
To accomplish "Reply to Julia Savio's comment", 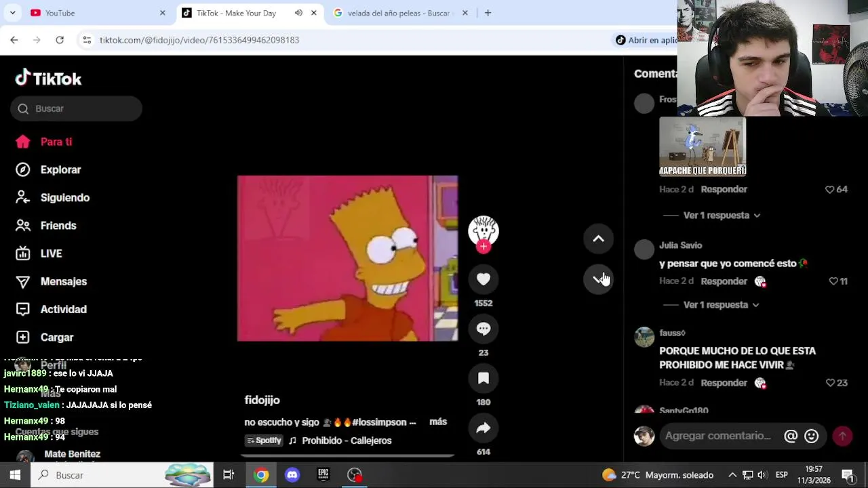I will (724, 281).
